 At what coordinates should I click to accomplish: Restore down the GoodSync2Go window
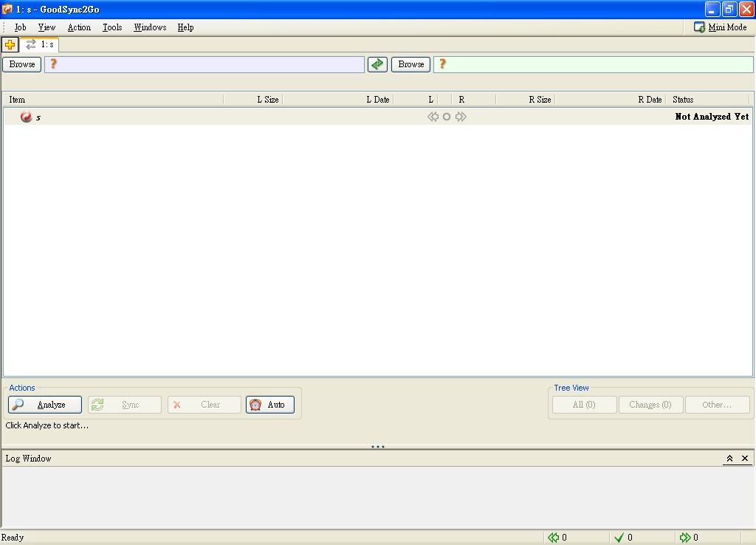(729, 9)
